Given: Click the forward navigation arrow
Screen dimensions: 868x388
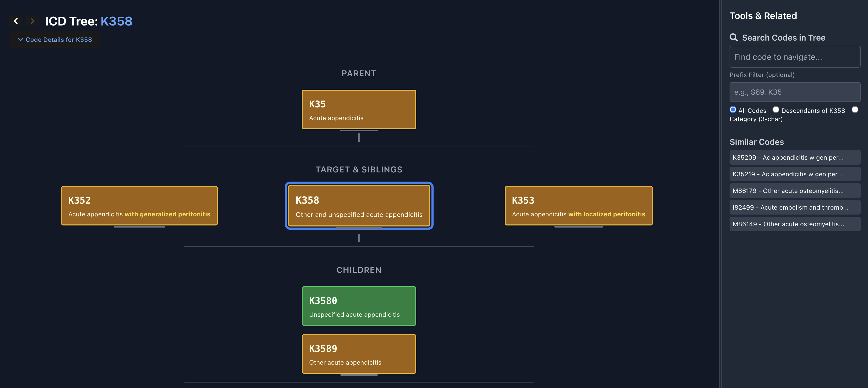Looking at the screenshot, I should pos(32,21).
